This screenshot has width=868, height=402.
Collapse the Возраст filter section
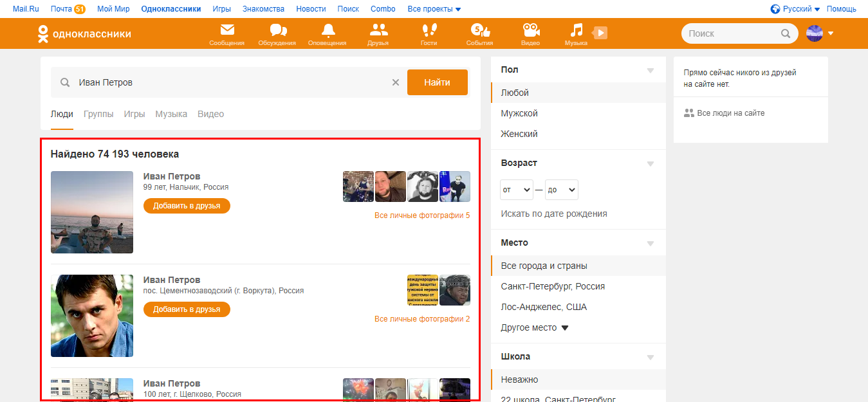click(650, 163)
